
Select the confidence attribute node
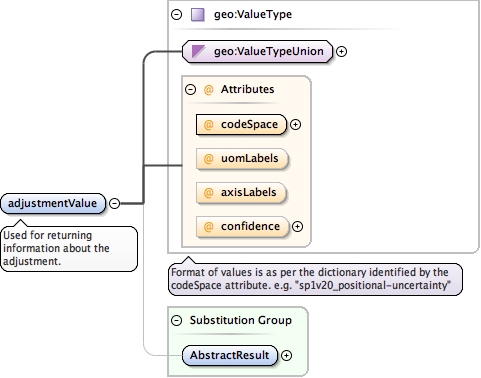[x=243, y=227]
